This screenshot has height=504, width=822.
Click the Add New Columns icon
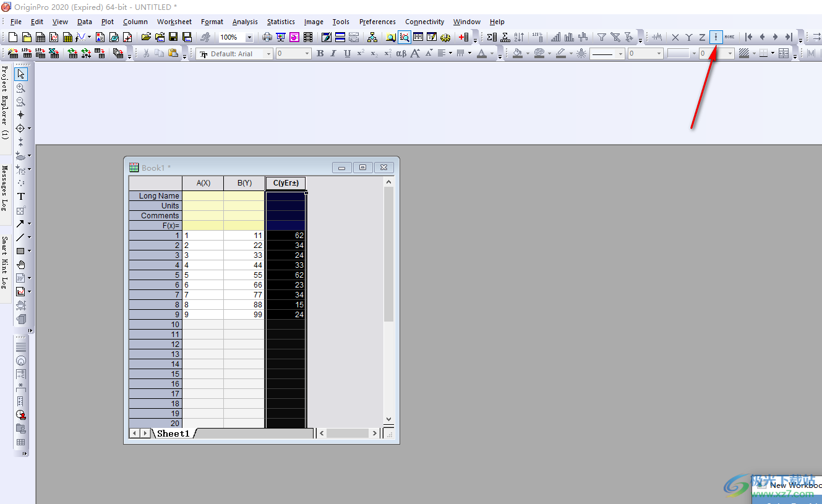click(x=464, y=37)
